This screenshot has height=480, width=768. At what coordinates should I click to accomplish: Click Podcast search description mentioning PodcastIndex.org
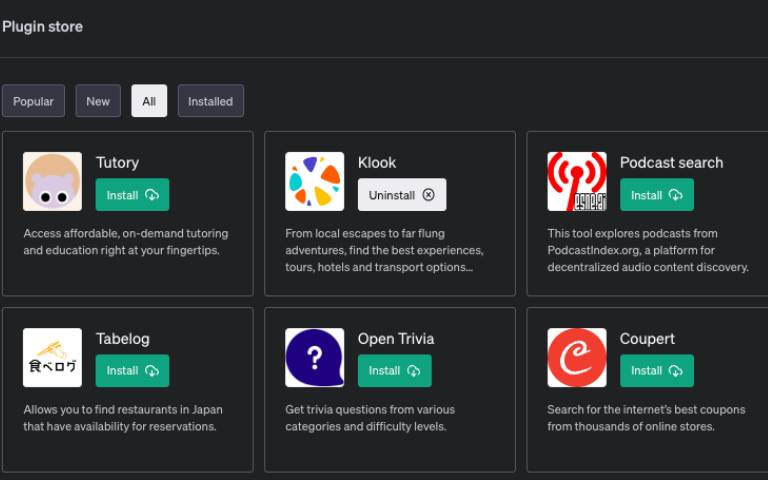648,250
